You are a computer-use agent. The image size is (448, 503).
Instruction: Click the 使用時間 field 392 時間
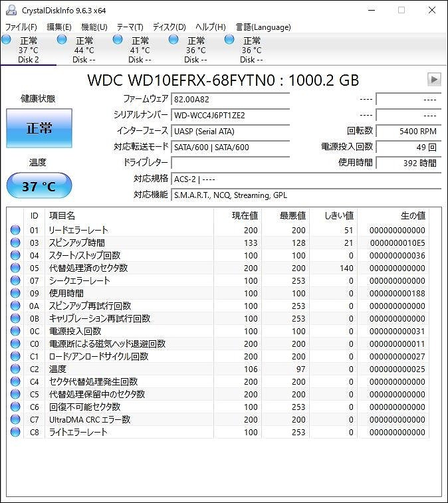pos(409,163)
